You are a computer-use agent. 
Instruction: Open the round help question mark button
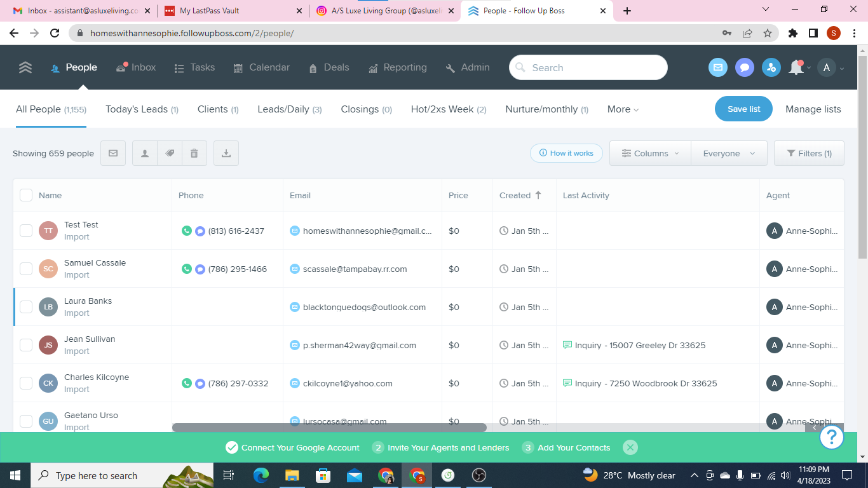point(832,437)
